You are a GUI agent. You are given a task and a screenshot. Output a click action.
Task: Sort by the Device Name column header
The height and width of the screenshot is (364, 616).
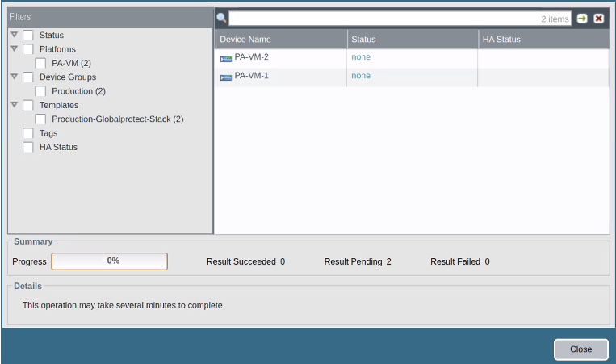pyautogui.click(x=281, y=40)
